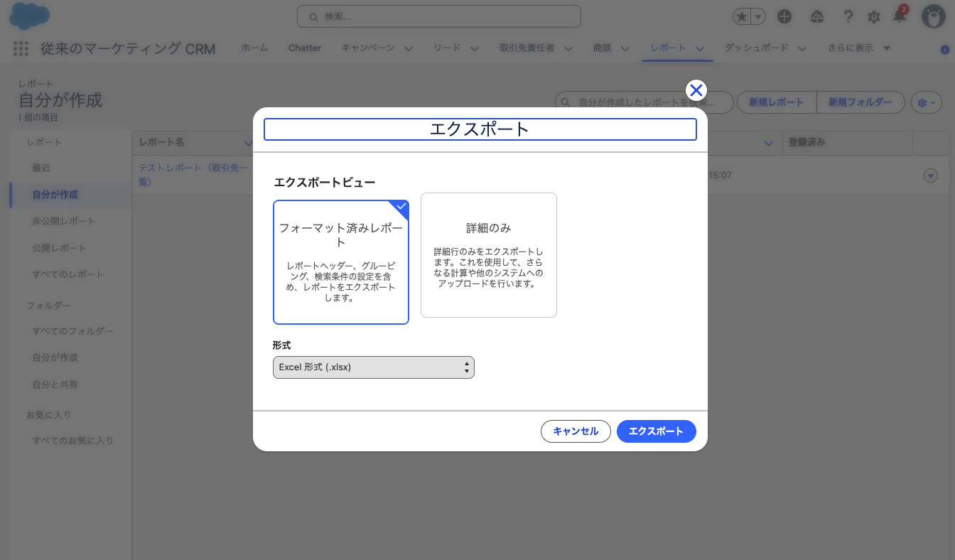Open the 形式 format dropdown
Viewport: 955px width, 560px height.
[373, 367]
